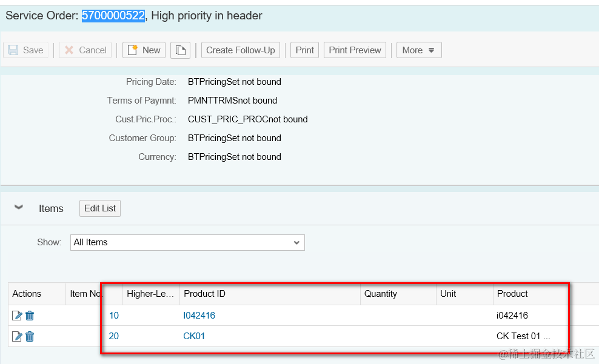Click Terms of Paymnt value PMNTTRMSnot bound
The width and height of the screenshot is (599, 364).
point(232,101)
